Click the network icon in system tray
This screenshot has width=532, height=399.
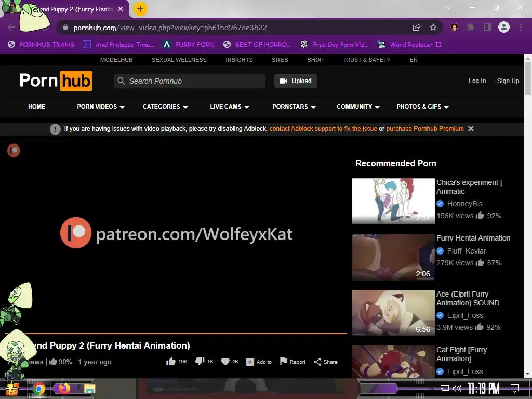coord(445,389)
